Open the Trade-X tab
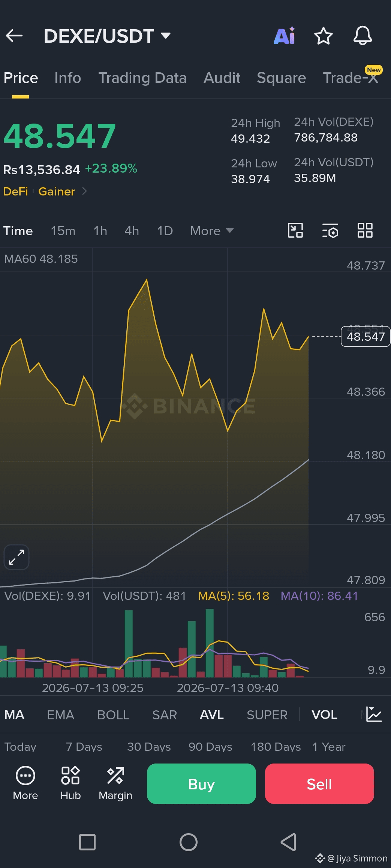Screen dimensions: 391x868 click(x=351, y=78)
